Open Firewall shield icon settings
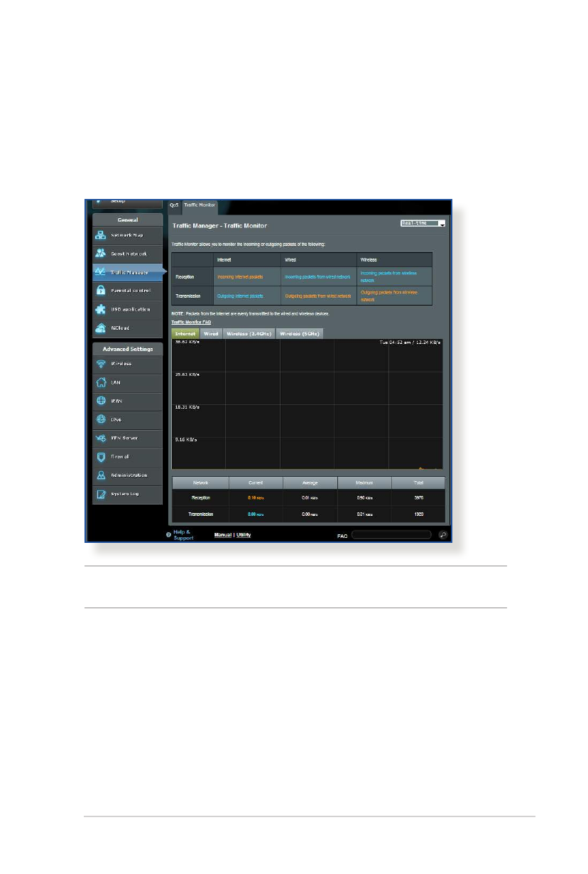The height and width of the screenshot is (874, 588). 102,456
